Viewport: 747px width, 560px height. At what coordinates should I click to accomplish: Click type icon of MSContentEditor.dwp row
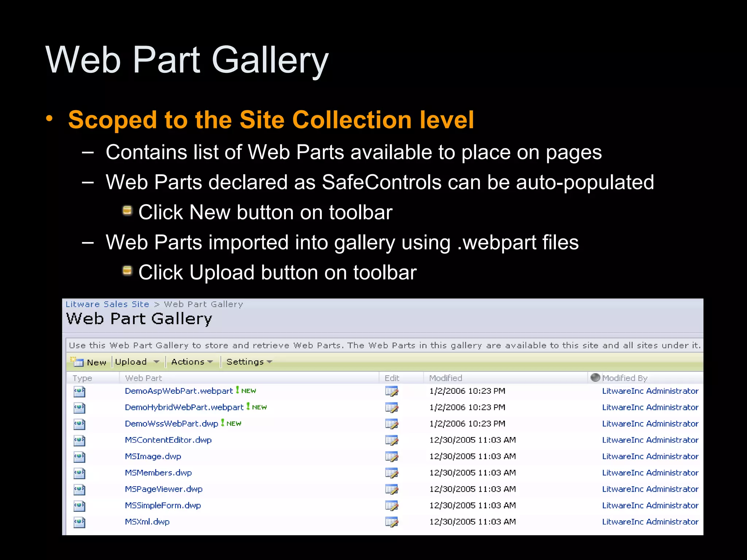click(x=80, y=441)
